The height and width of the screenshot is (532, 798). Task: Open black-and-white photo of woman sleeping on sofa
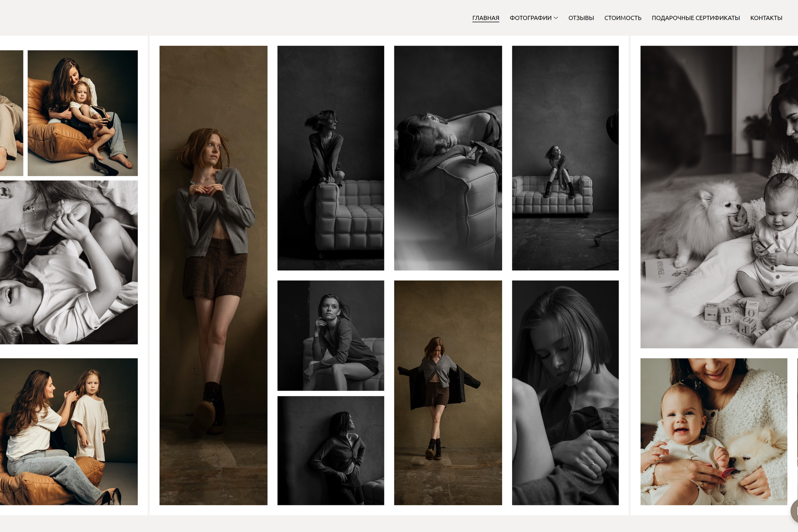tap(448, 158)
